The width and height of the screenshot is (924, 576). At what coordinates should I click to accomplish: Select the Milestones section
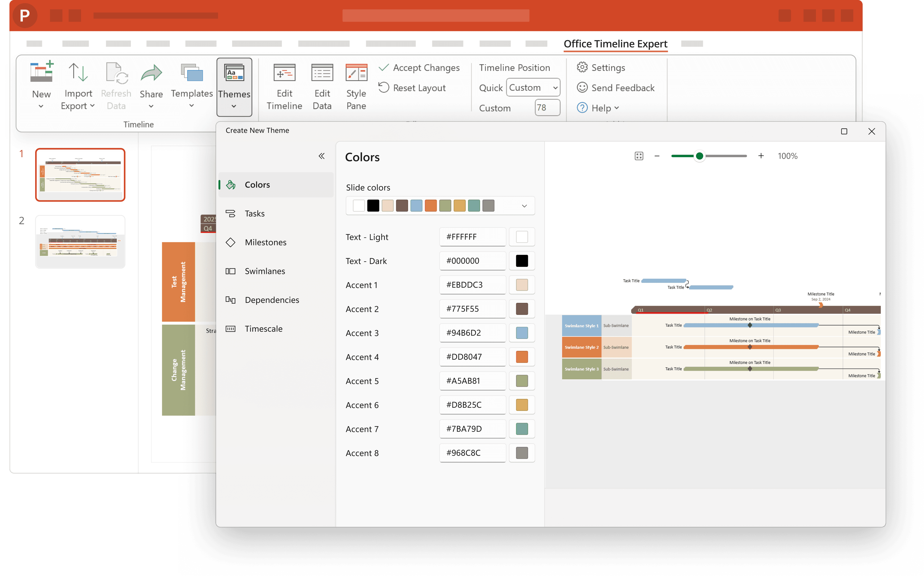(265, 242)
